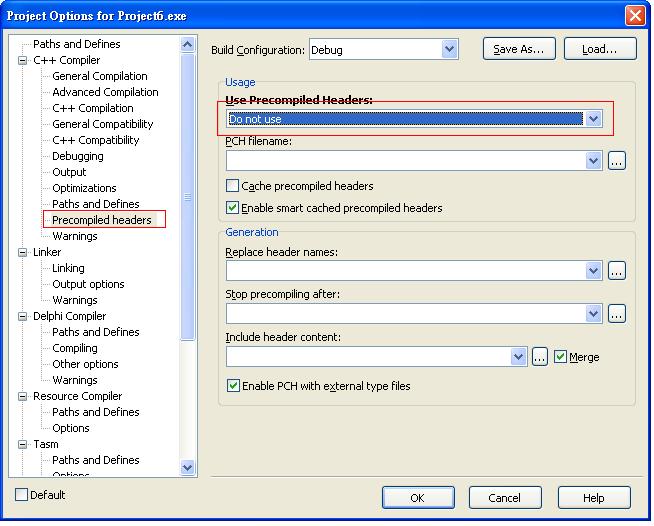Click in the Replace header names field
Screen dimensions: 654x526
pos(405,271)
